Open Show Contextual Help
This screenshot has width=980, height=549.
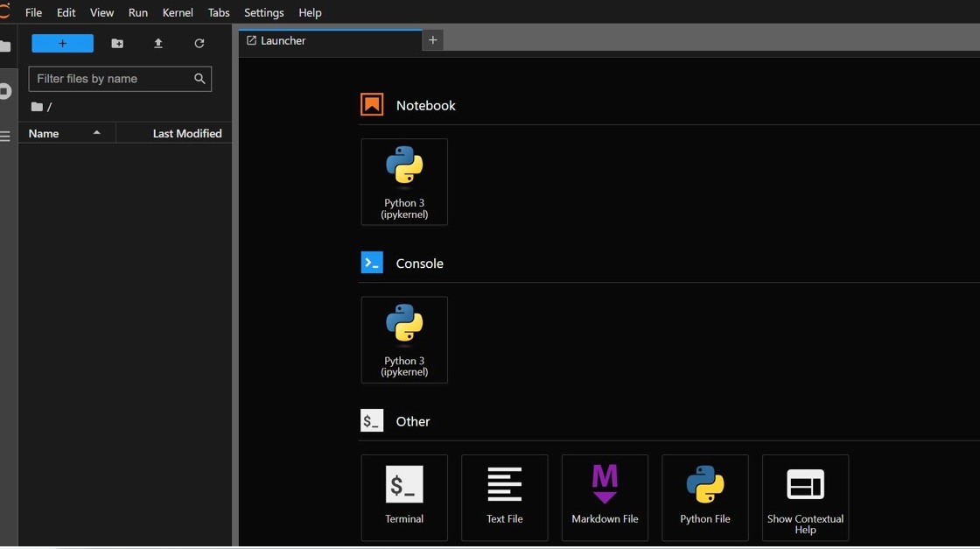pyautogui.click(x=806, y=497)
